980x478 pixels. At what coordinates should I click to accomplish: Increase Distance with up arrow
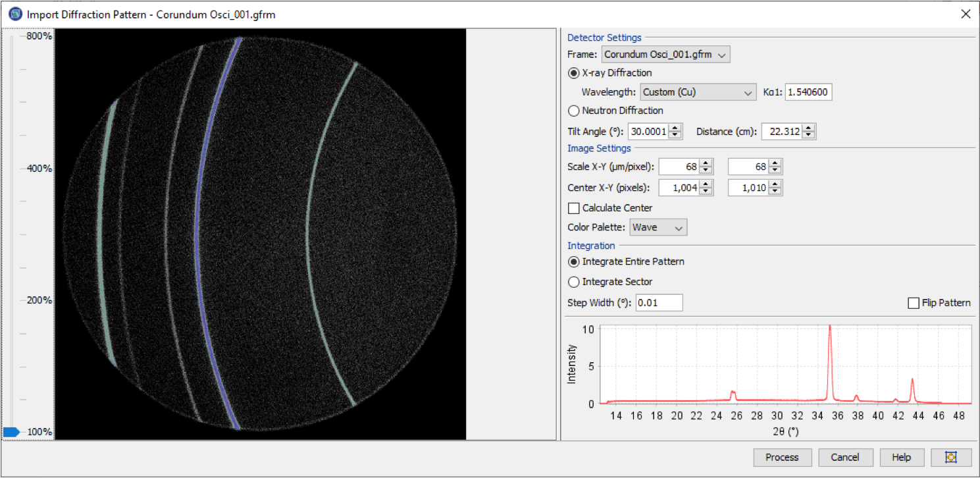tap(808, 128)
